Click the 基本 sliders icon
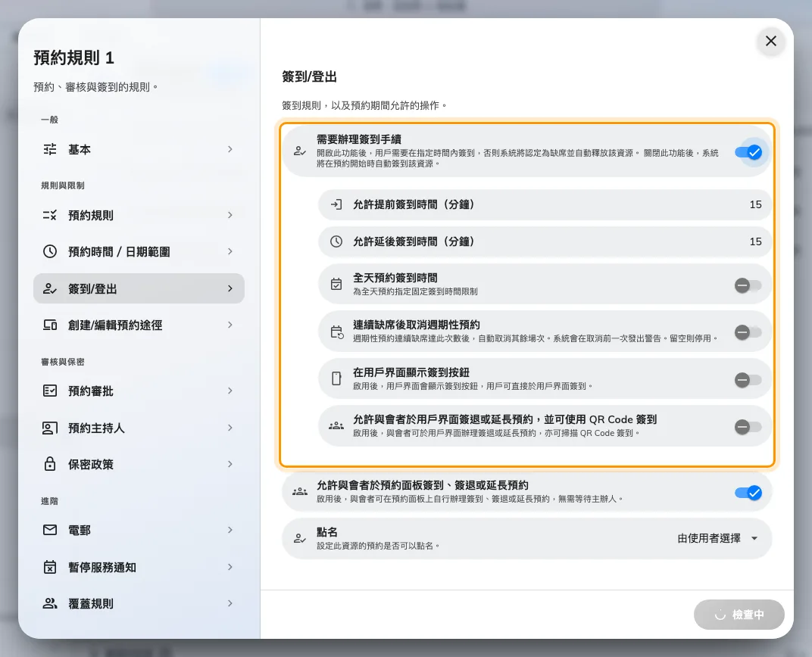 coord(50,150)
